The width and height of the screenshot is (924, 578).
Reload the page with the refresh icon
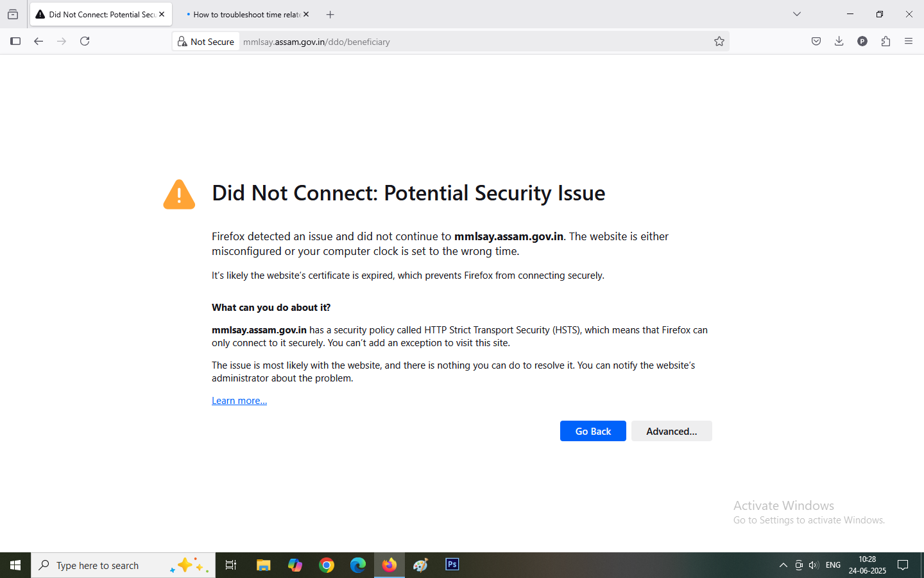[x=85, y=41]
